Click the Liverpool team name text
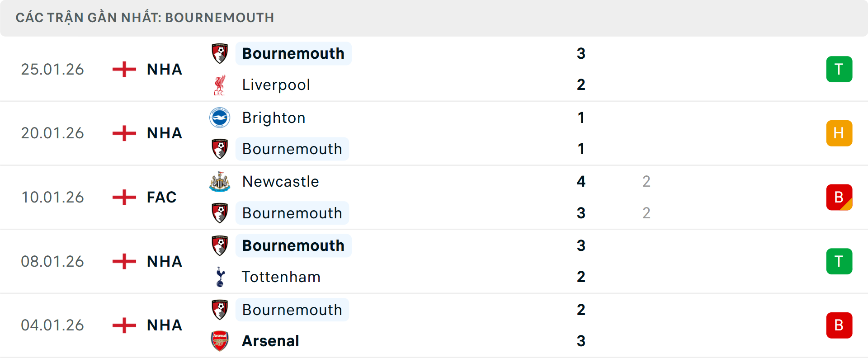The image size is (868, 358). 276,85
